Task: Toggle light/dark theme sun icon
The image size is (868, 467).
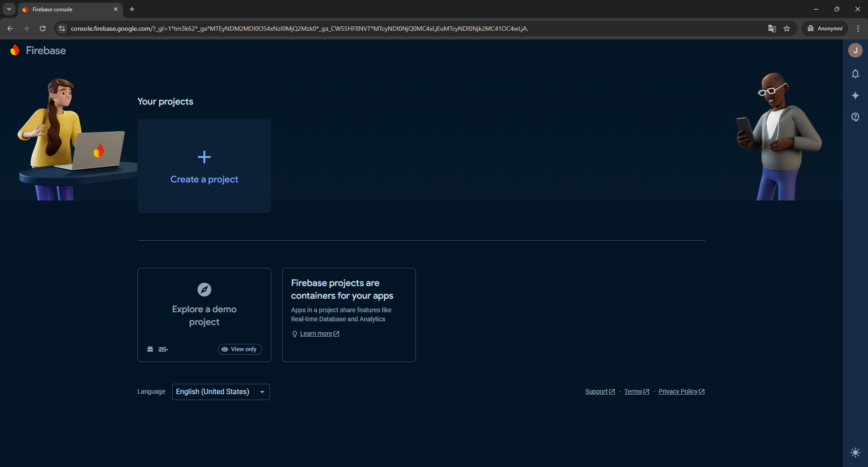Action: [855, 453]
